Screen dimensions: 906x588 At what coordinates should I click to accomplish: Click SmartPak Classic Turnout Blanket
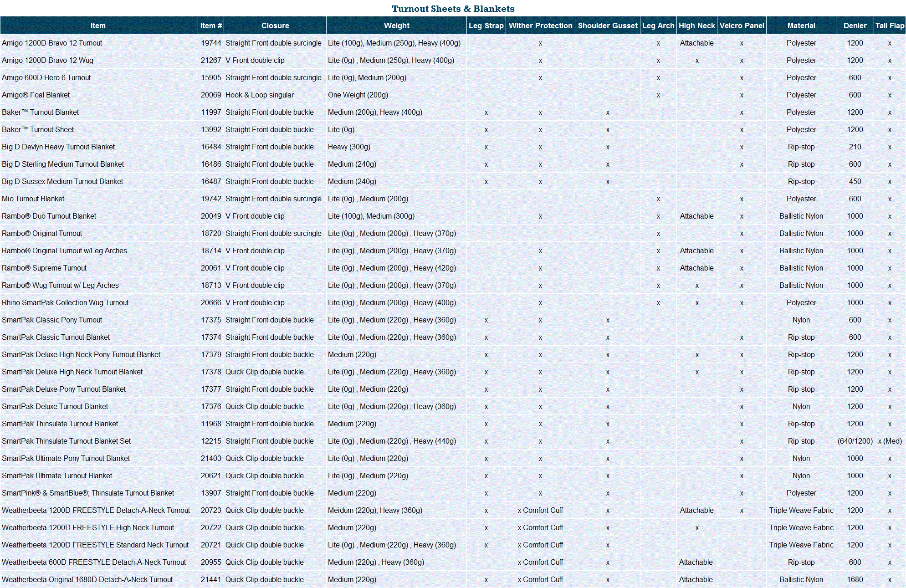pos(56,337)
